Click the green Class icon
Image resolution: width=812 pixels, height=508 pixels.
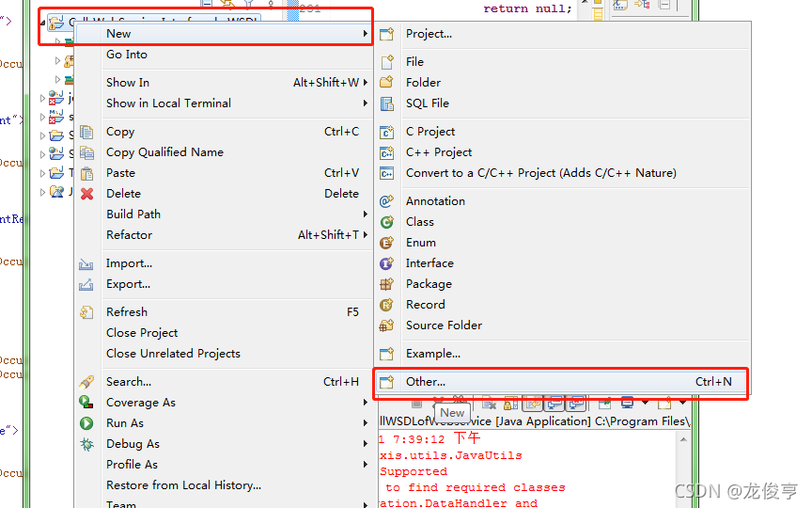pos(387,222)
